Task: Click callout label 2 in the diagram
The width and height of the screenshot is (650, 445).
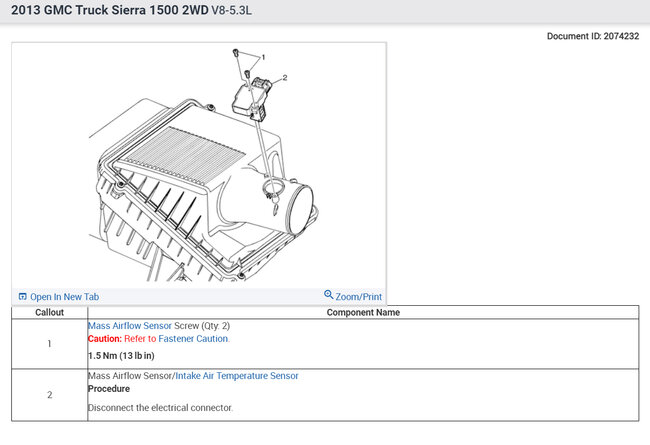Action: (x=284, y=78)
